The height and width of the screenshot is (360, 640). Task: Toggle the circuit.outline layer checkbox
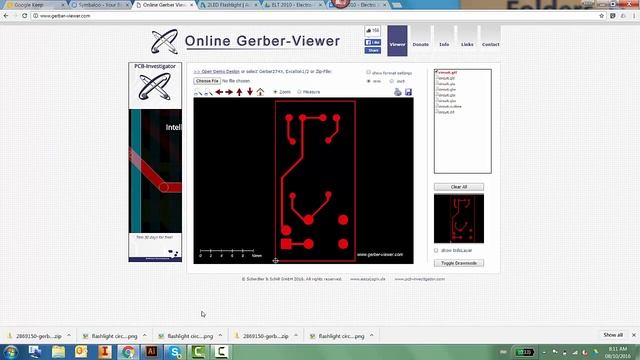pyautogui.click(x=436, y=106)
